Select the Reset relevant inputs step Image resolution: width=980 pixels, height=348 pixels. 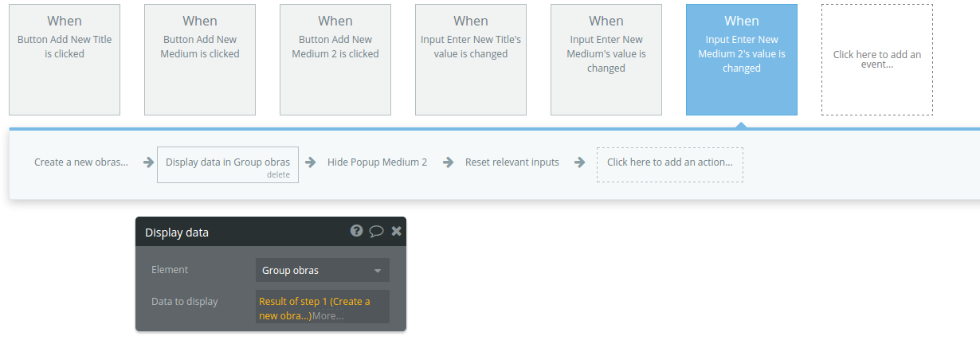pyautogui.click(x=512, y=162)
